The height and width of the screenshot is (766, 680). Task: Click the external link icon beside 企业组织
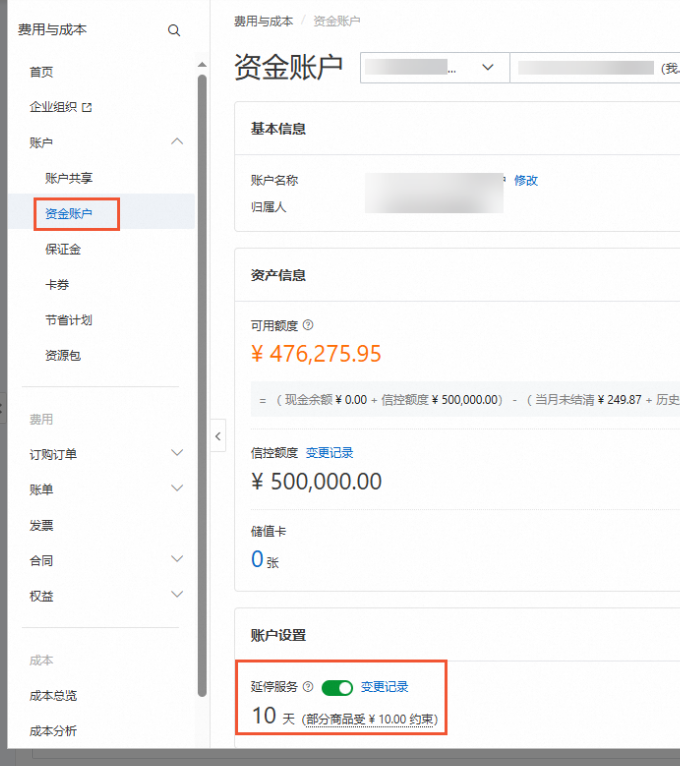pos(86,108)
